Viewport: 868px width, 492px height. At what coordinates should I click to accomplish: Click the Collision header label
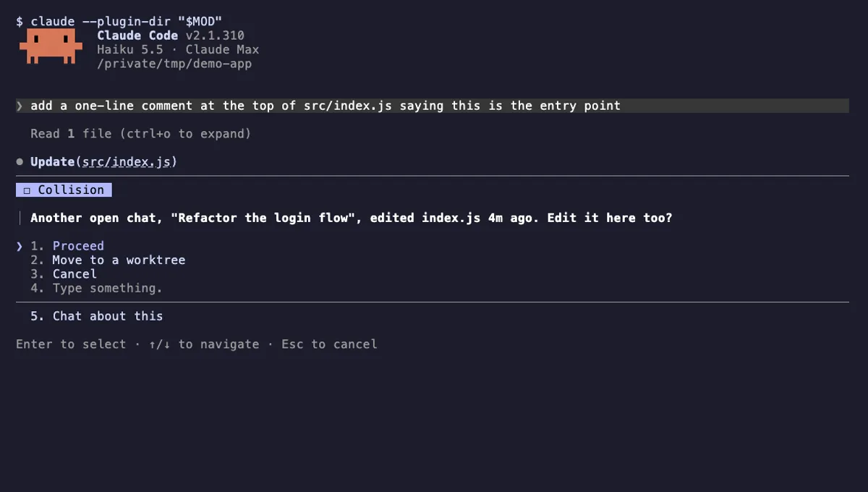click(x=71, y=190)
